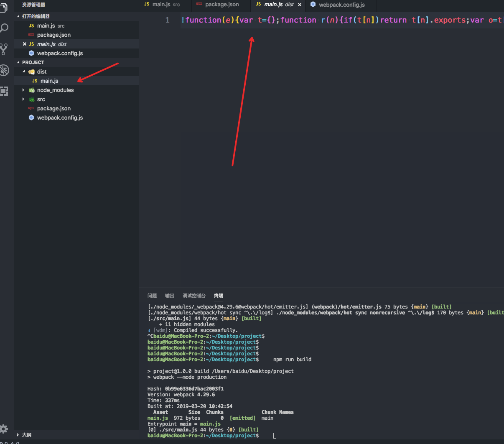The width and height of the screenshot is (504, 444).
Task: Switch to the package.json tab
Action: tap(222, 5)
